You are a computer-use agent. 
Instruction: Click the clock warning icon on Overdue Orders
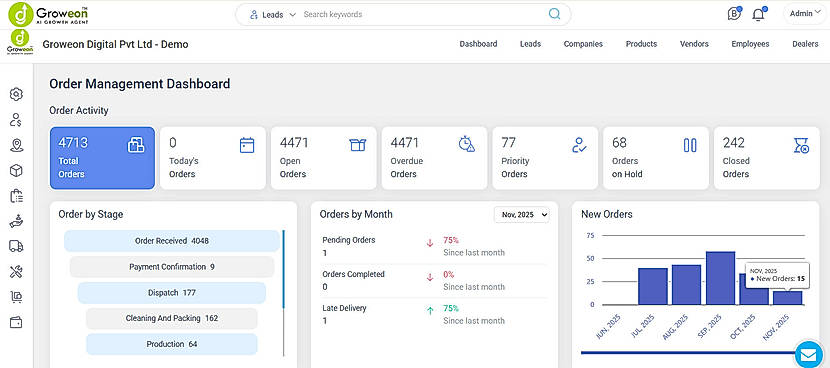467,144
